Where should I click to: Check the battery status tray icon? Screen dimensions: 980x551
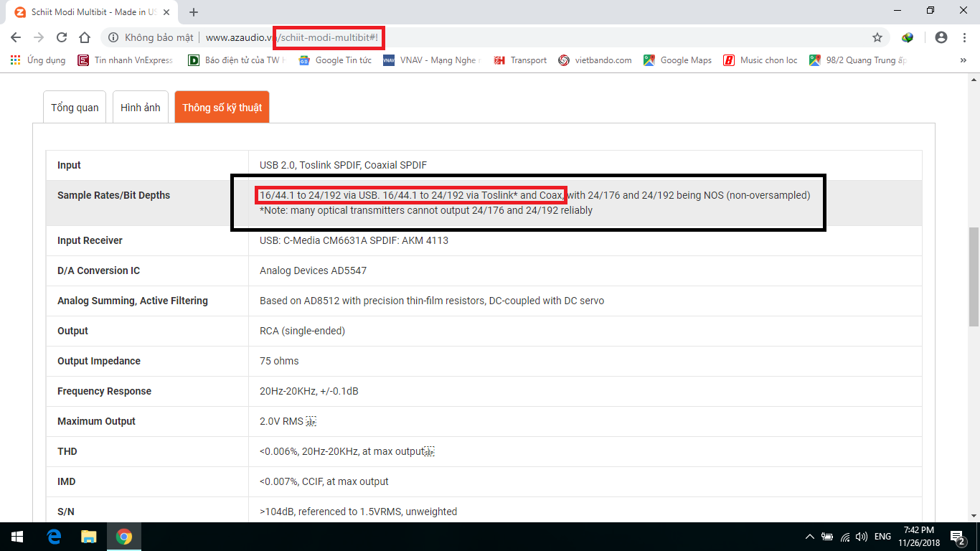[x=827, y=537]
